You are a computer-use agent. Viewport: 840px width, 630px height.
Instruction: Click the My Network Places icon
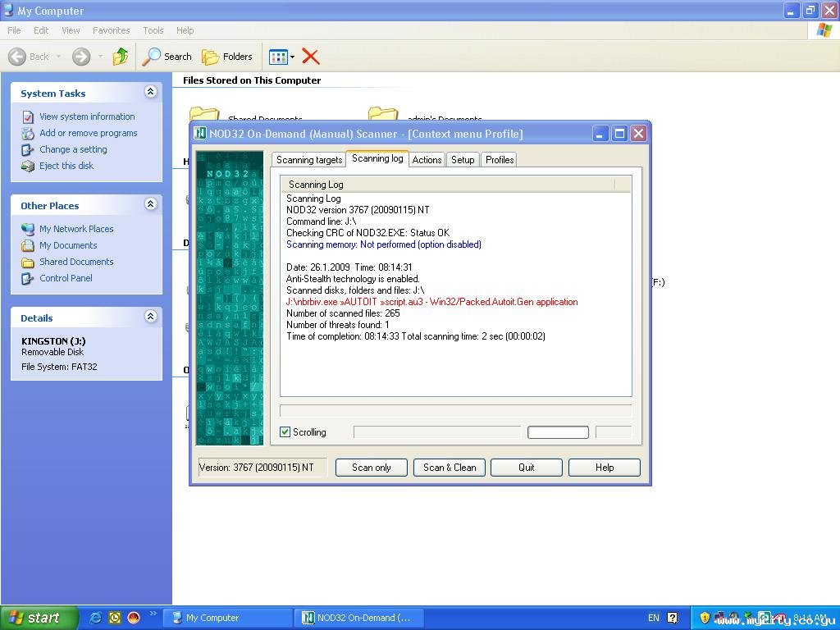tap(28, 230)
